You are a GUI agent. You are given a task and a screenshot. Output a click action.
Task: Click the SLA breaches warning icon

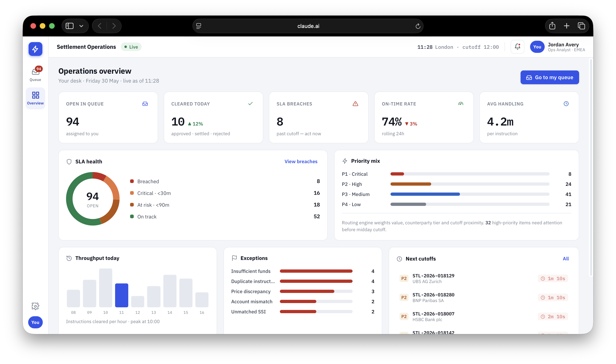click(355, 104)
